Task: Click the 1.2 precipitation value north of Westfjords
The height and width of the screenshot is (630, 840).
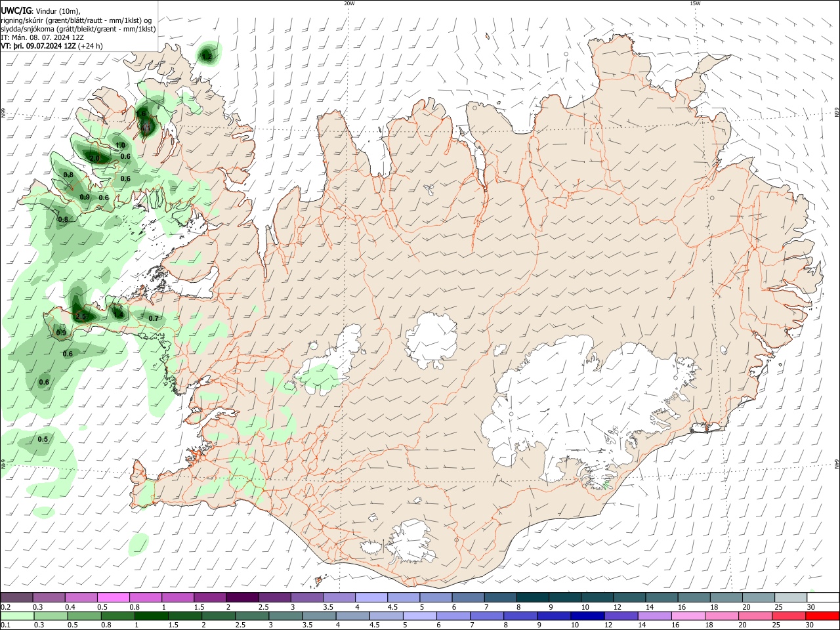Action: 207,57
